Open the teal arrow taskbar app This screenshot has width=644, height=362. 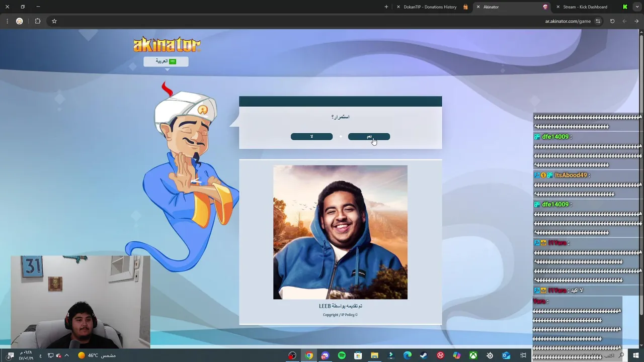point(391,355)
